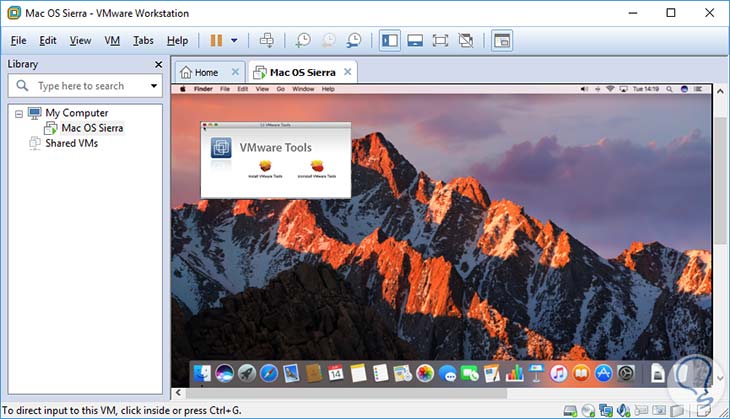Close the Library panel
This screenshot has height=419, width=730.
pyautogui.click(x=158, y=64)
